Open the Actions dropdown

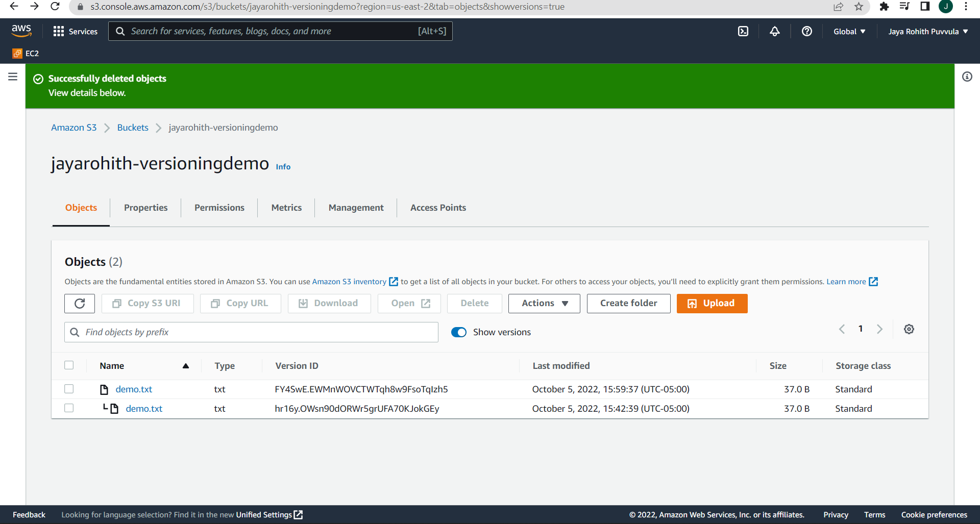544,303
